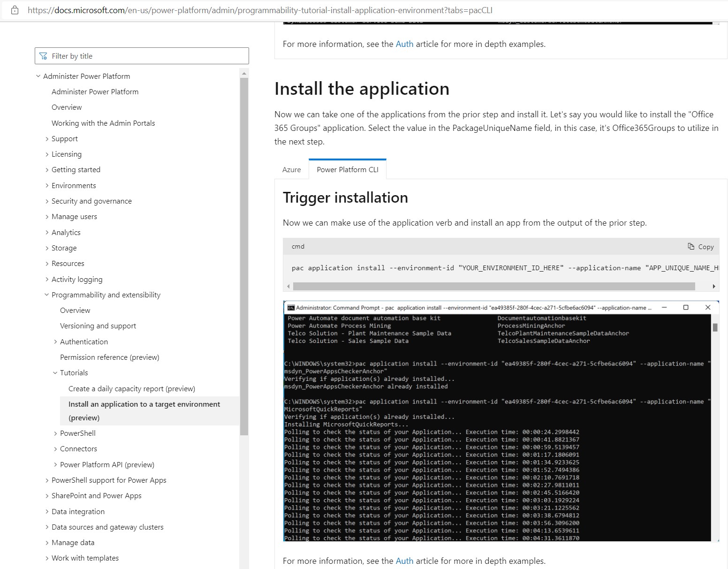The image size is (728, 569).
Task: Click the left arrow of the code scrollbar
Action: pos(288,286)
